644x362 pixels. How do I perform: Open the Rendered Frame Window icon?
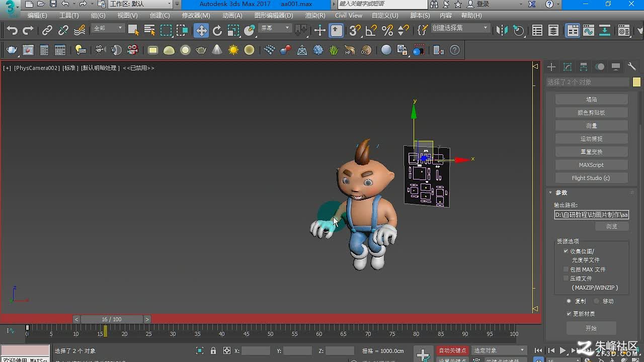[x=28, y=50]
